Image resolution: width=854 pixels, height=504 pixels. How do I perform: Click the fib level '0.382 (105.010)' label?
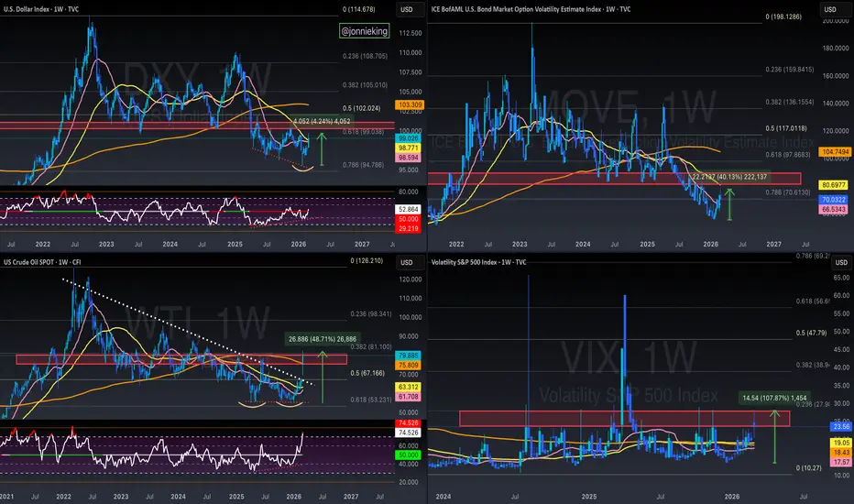click(x=365, y=85)
